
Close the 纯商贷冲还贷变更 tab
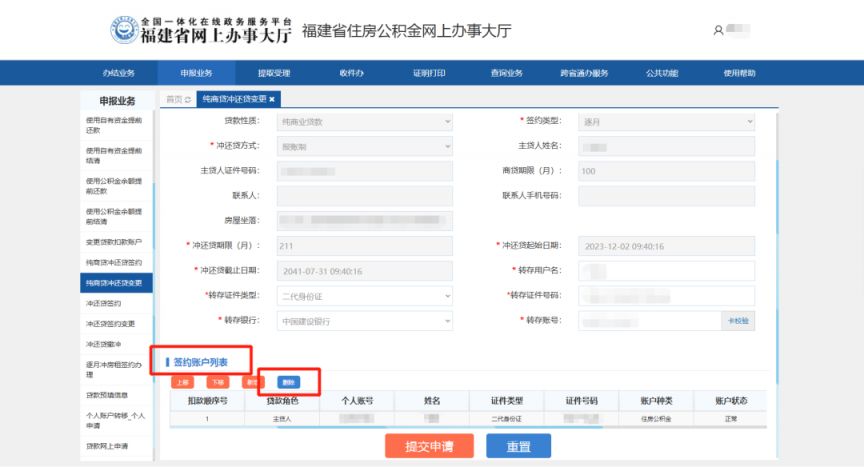[x=272, y=100]
